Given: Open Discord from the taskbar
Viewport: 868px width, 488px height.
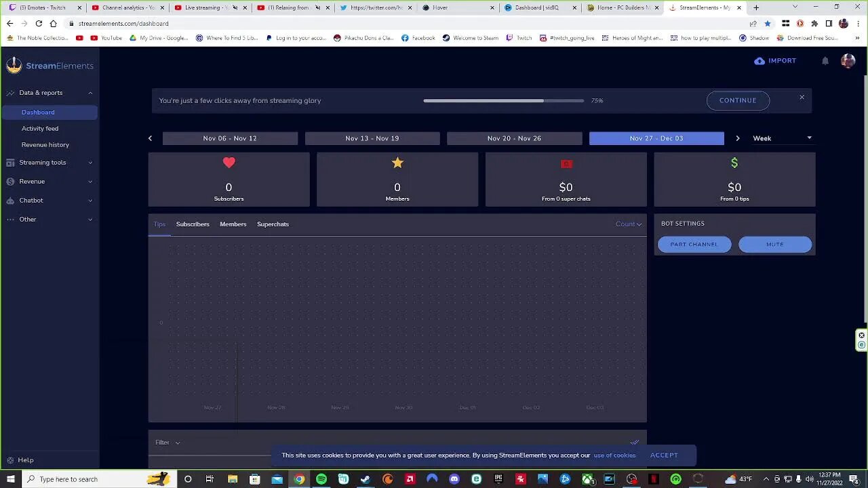Looking at the screenshot, I should point(454,479).
